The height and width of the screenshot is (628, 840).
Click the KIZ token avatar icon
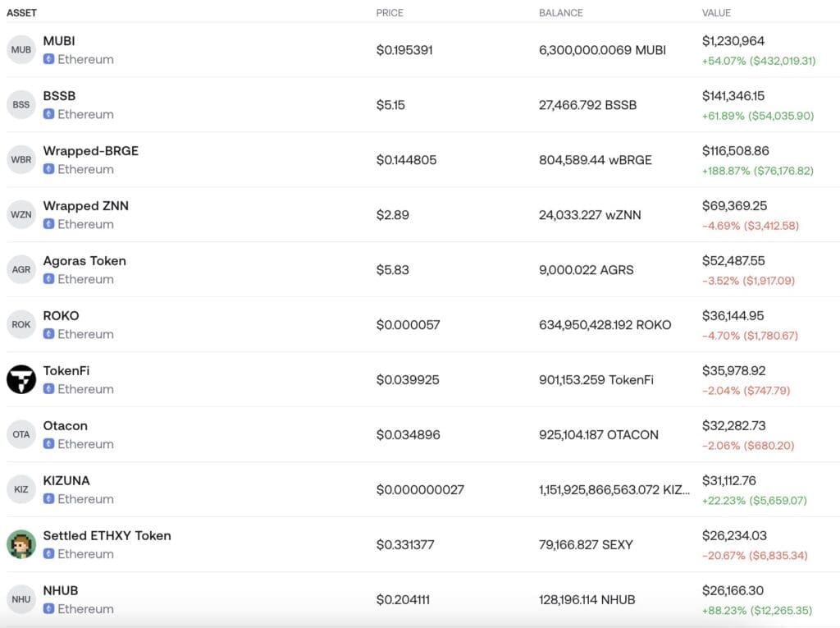tap(21, 489)
